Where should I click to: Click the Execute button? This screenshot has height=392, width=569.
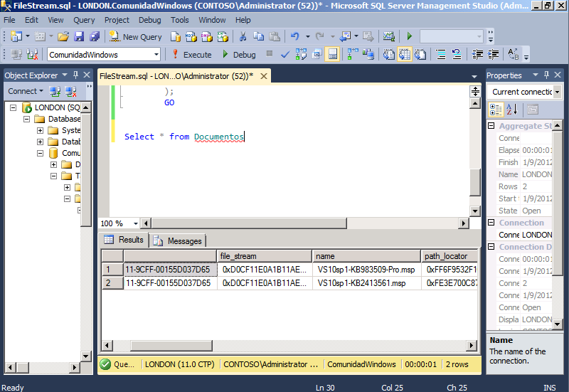191,55
